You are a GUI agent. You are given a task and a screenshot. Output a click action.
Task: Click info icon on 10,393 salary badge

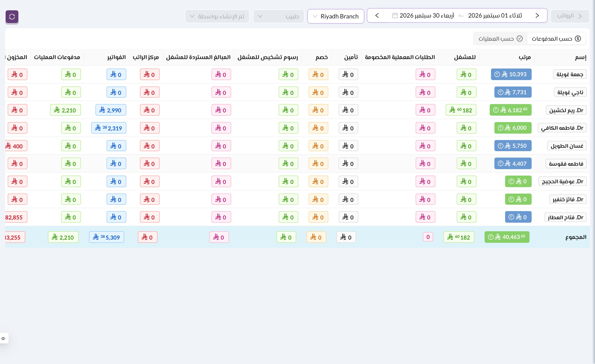497,74
